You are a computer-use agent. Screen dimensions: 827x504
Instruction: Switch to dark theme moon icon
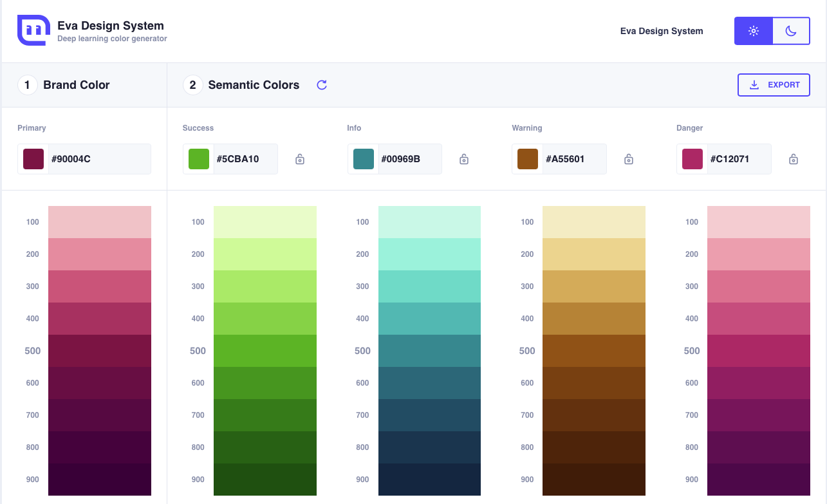[x=791, y=31]
